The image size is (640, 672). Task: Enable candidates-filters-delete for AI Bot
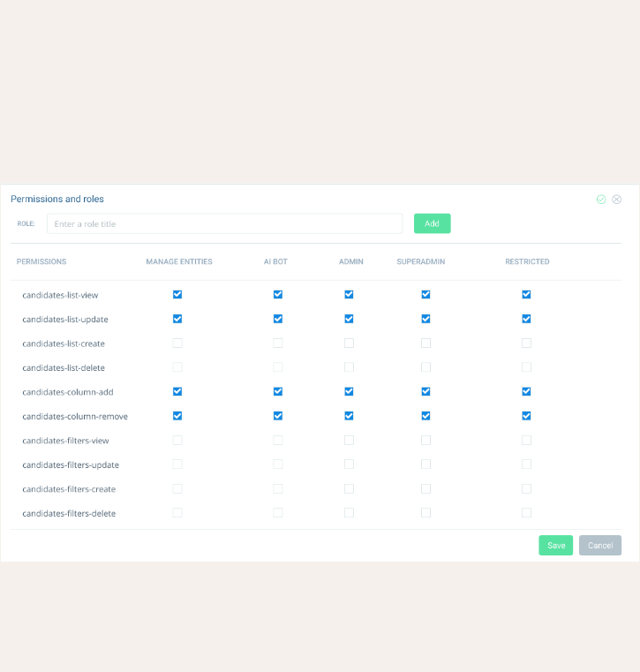click(x=277, y=512)
